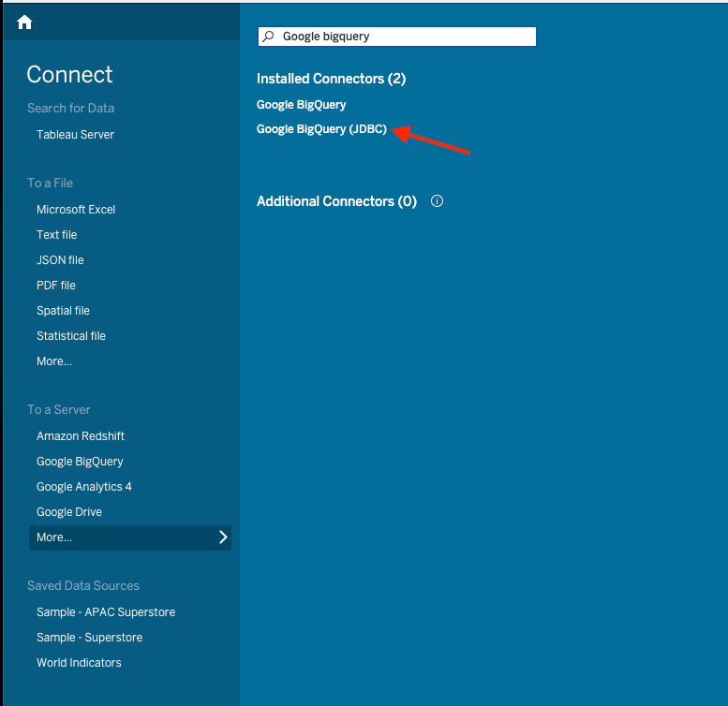Screen dimensions: 728x706
Task: Open More... under To a Server
Action: click(x=130, y=537)
